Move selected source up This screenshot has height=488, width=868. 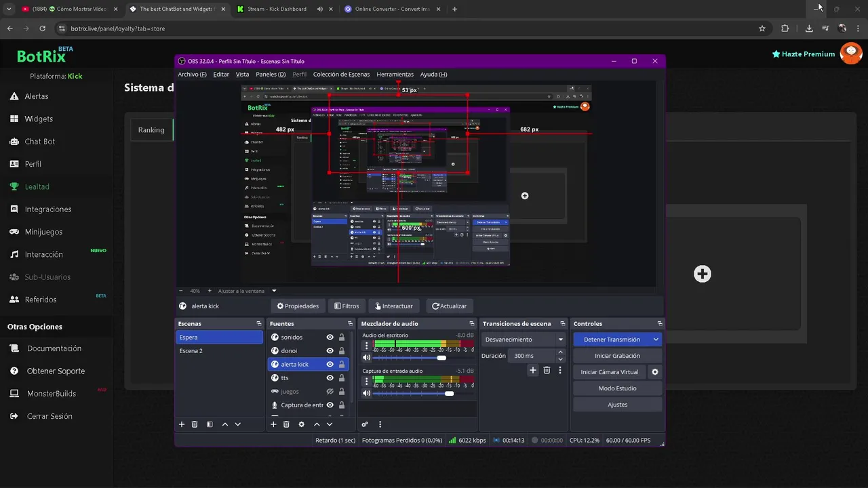coord(316,424)
